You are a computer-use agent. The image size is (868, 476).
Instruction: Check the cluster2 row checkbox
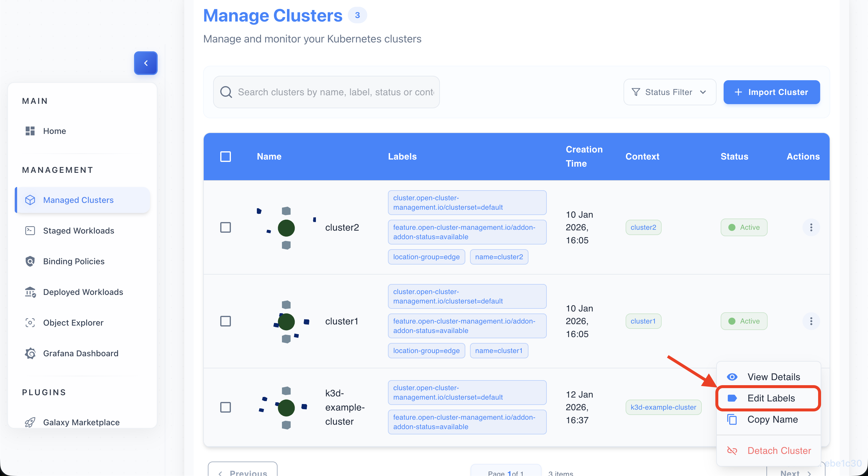pos(226,227)
